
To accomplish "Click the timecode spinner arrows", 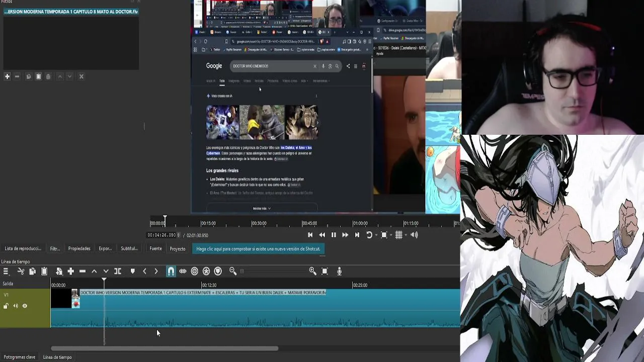I will click(x=179, y=235).
